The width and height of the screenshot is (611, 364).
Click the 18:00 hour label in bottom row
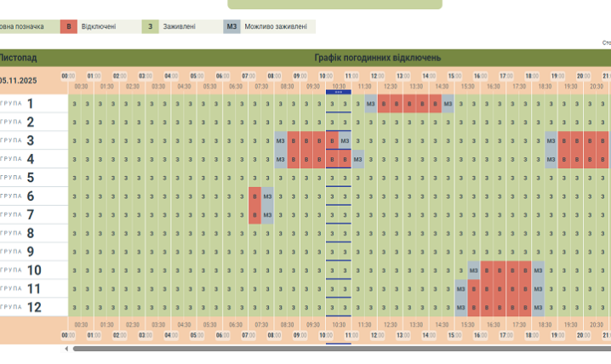(531, 335)
